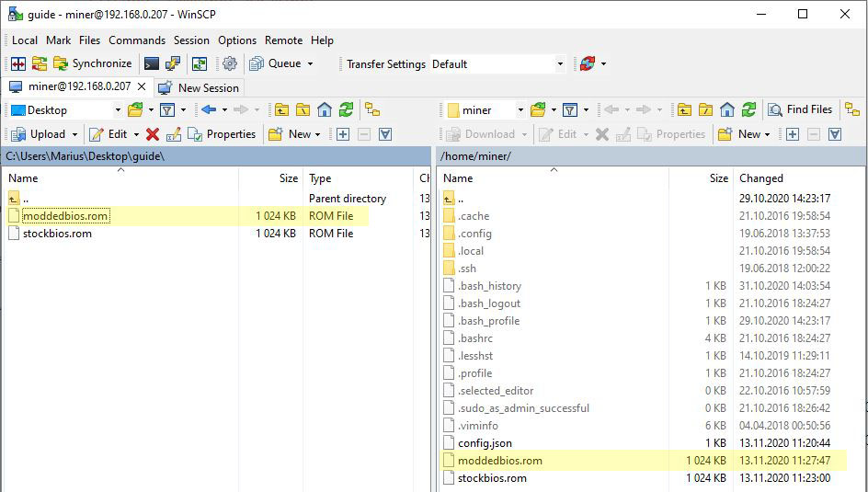Click the Compare Directories toolbar icon

(18, 63)
